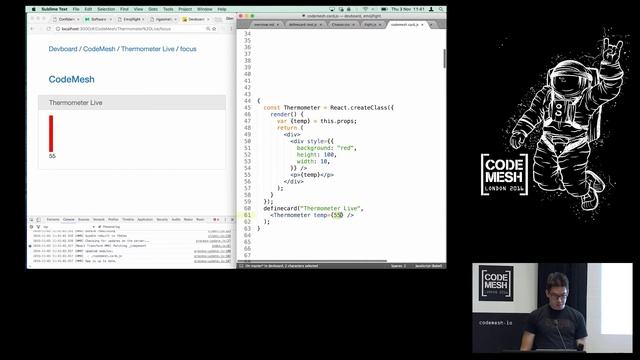
Task: Open the Help menu
Action: click(222, 9)
